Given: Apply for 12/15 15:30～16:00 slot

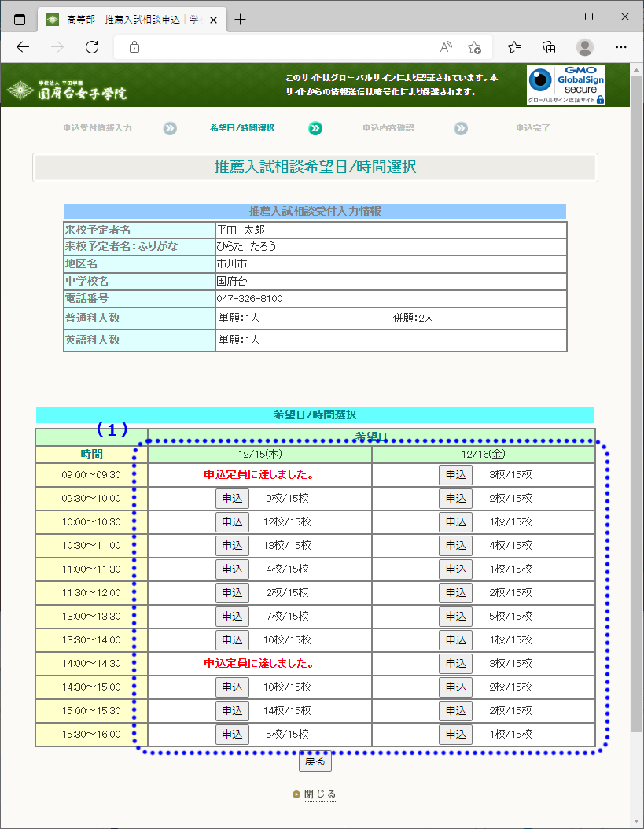Looking at the screenshot, I should [232, 735].
